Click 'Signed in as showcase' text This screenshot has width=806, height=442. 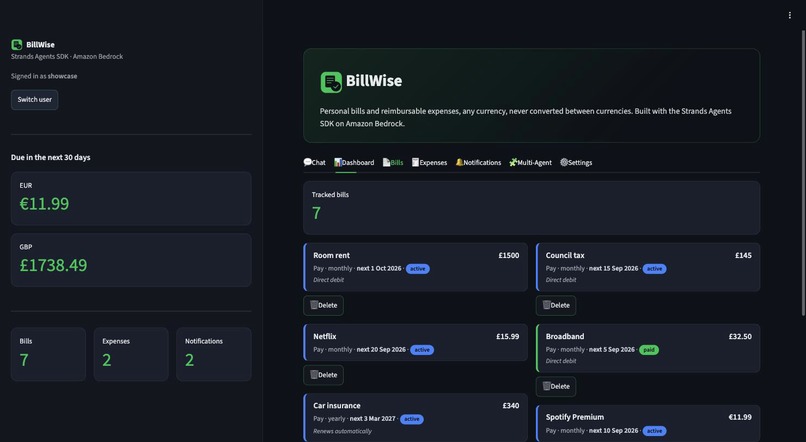[x=44, y=76]
